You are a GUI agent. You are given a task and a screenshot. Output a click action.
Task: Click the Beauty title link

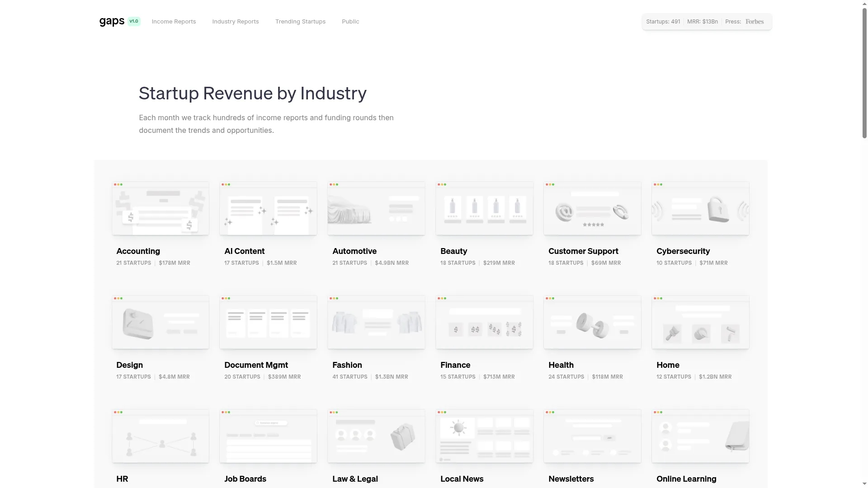pyautogui.click(x=453, y=251)
